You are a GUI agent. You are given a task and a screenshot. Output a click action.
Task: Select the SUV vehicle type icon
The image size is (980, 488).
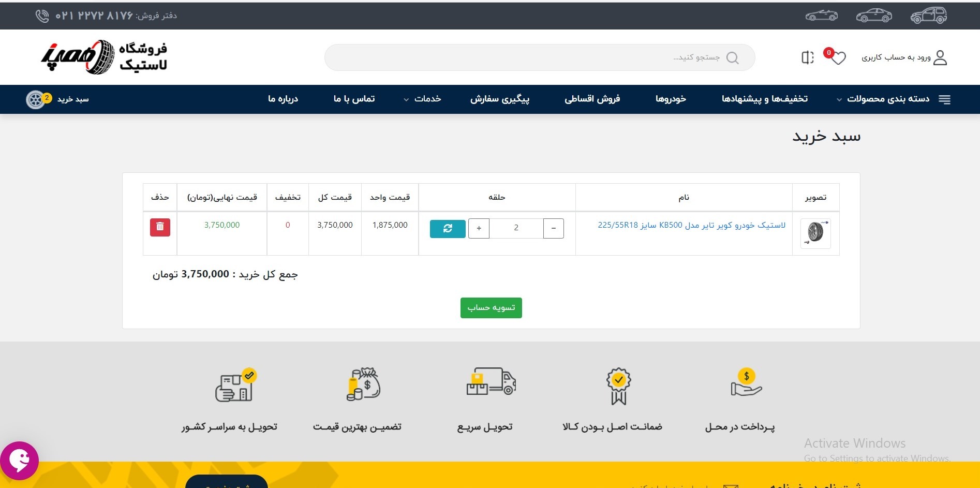point(928,16)
